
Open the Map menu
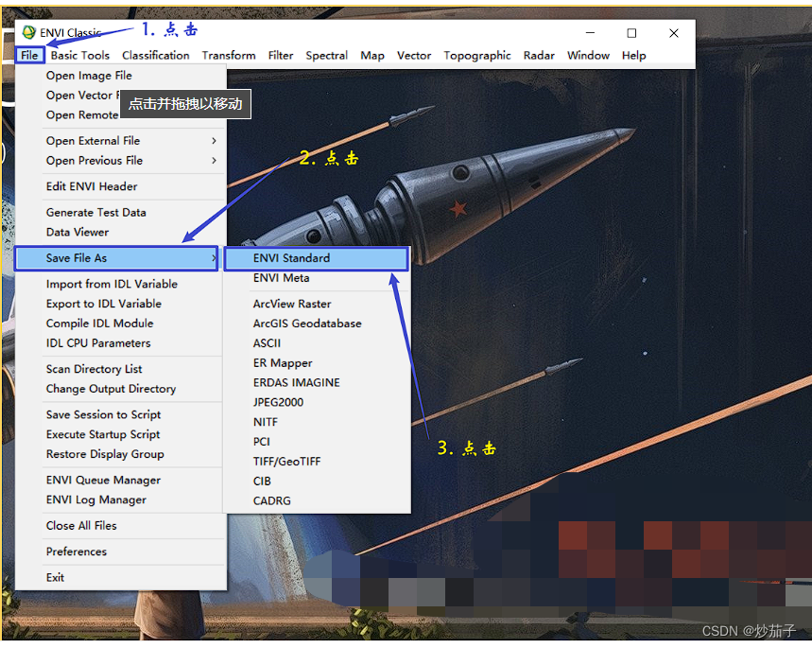pos(372,56)
